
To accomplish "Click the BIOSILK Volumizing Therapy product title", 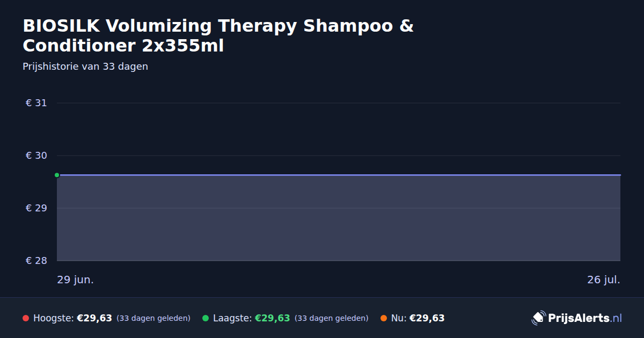I will coord(218,36).
